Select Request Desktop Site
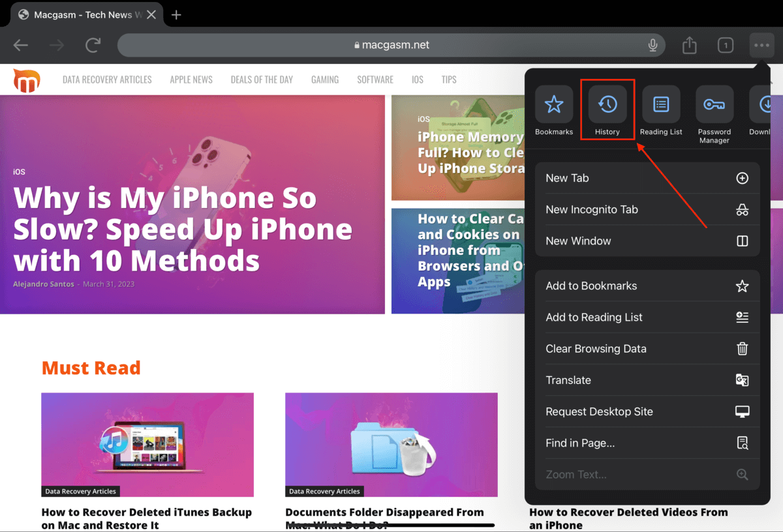The width and height of the screenshot is (783, 532). [599, 411]
